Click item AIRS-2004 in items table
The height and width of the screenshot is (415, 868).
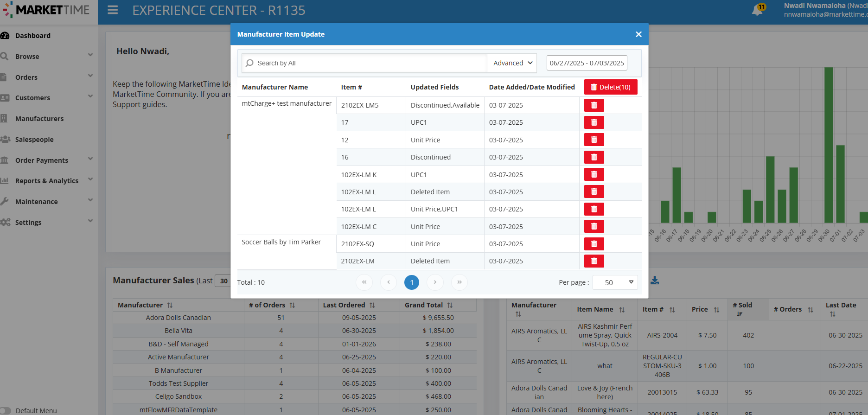point(662,335)
